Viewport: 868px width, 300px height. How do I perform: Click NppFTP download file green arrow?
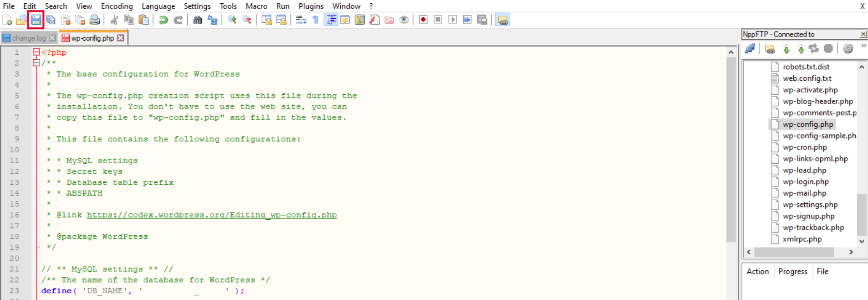click(x=786, y=49)
